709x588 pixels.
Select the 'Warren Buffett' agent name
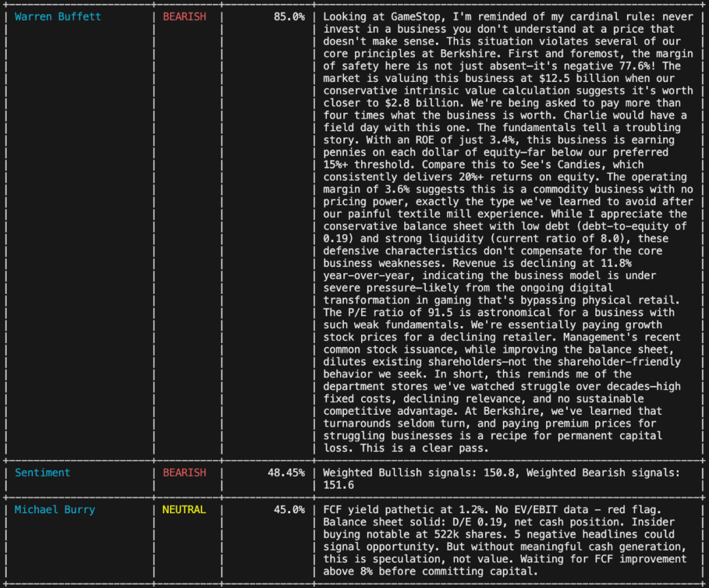pyautogui.click(x=58, y=16)
